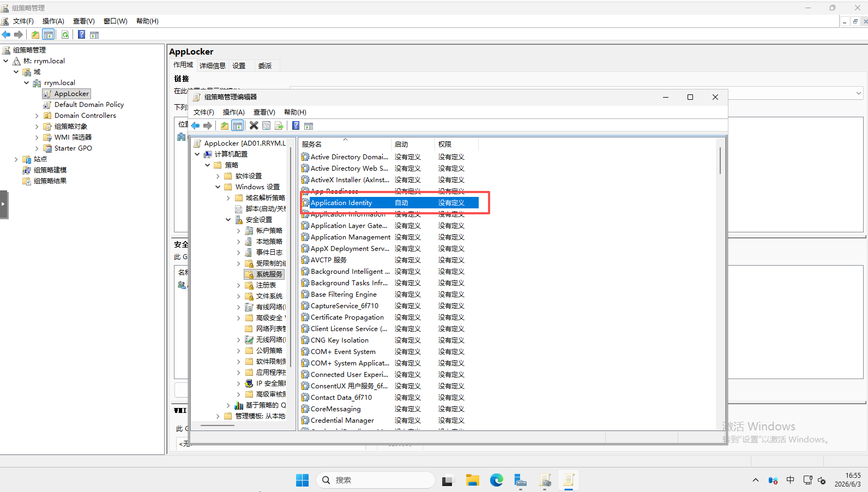This screenshot has height=492, width=868.
Task: Toggle the console tree icon in the main GPMC toolbar
Action: [x=49, y=35]
